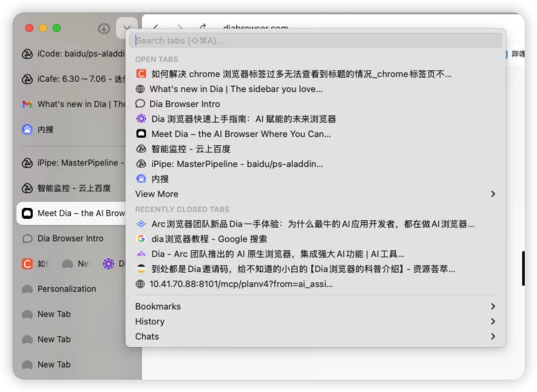
Task: Select iPipe: MasterPipeline entry in dropdown list
Action: pos(315,164)
